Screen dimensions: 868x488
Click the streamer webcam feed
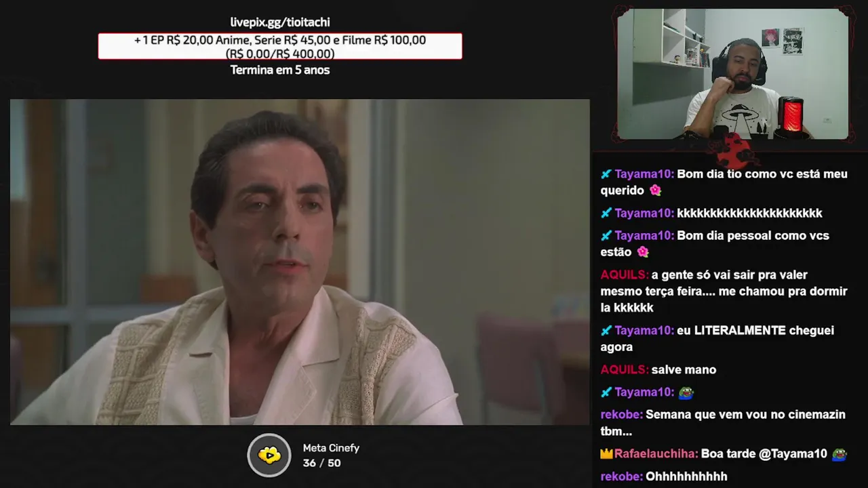click(732, 74)
